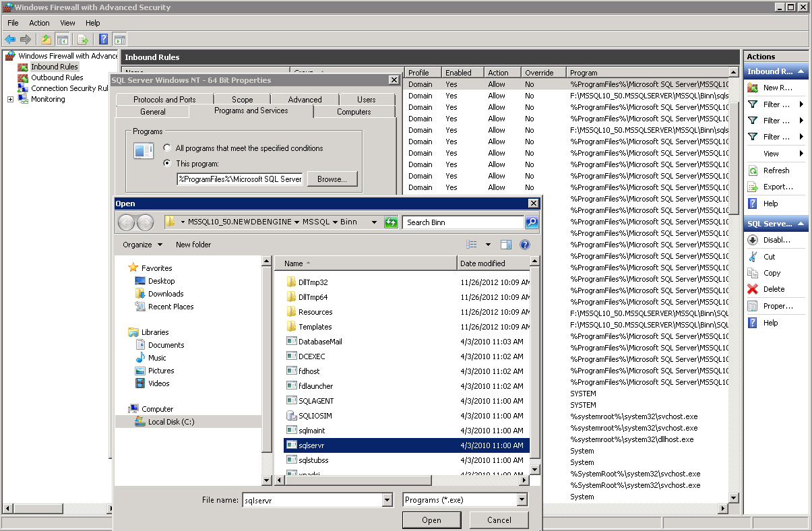Click the program path text field

[x=240, y=179]
